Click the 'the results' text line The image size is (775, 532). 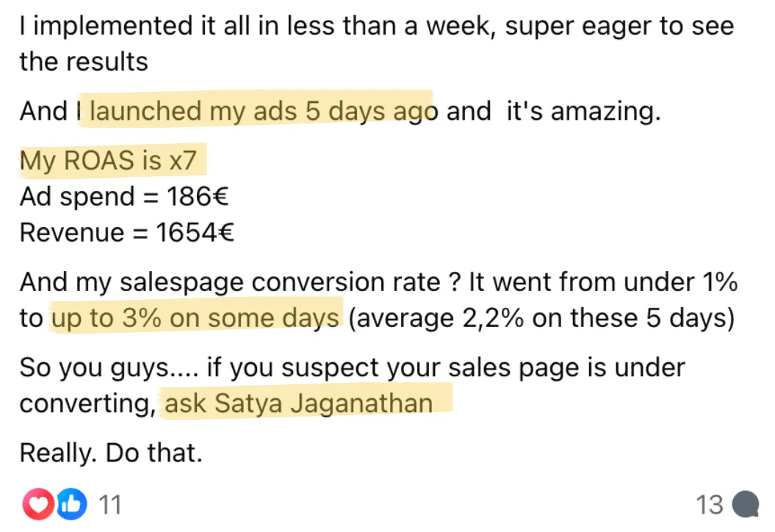[84, 62]
